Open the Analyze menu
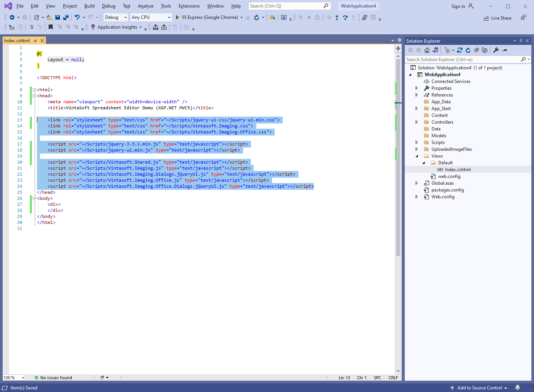Screen dimensions: 534x392 pos(145,6)
